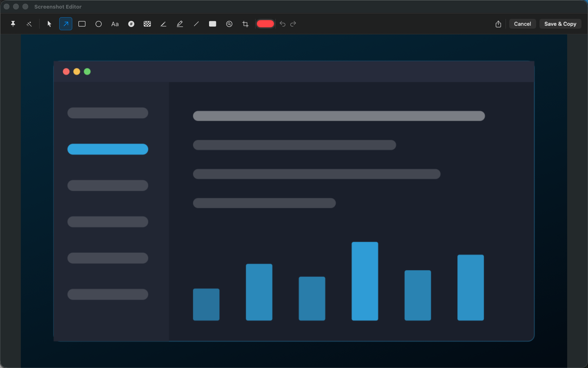
Task: Pin the screenshot with the pin icon
Action: pyautogui.click(x=13, y=24)
